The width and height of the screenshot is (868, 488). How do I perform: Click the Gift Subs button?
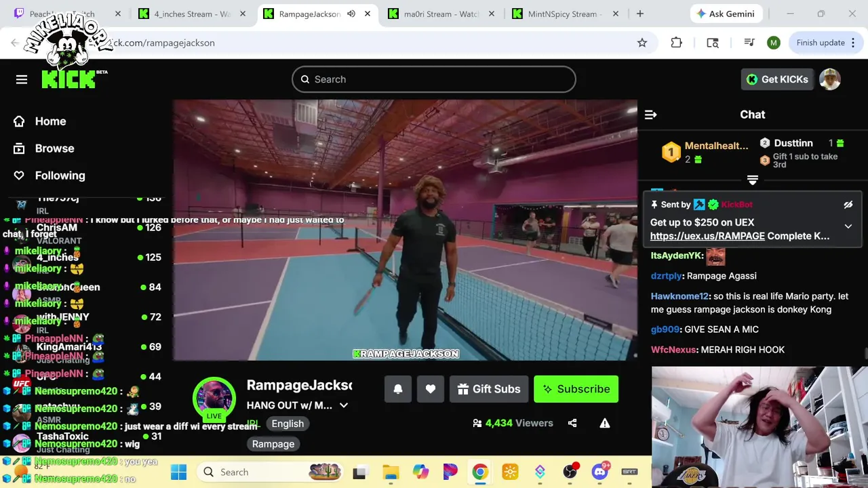click(489, 389)
